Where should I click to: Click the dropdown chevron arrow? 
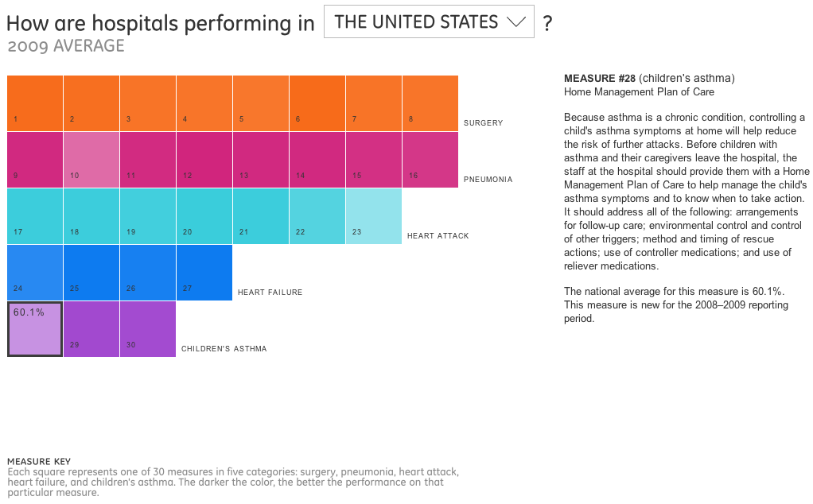[517, 21]
